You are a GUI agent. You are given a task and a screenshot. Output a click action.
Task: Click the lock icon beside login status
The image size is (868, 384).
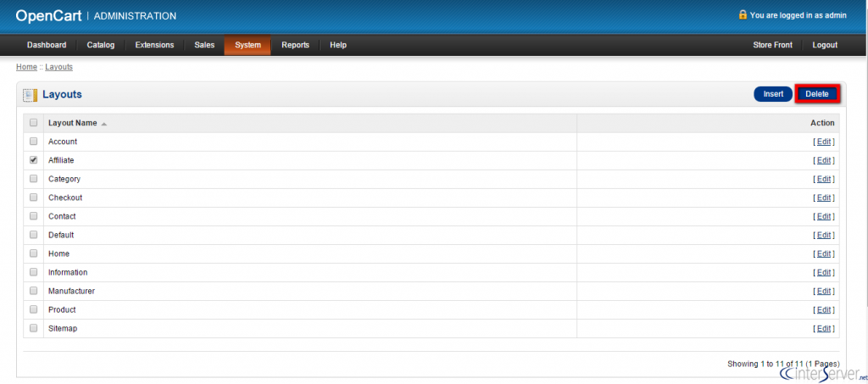click(x=743, y=14)
